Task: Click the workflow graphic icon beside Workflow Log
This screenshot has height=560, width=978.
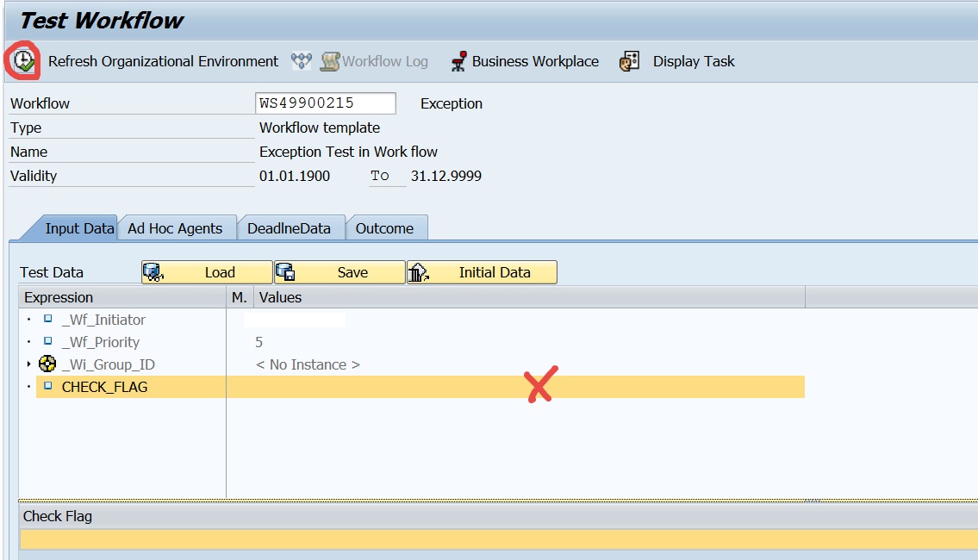Action: [302, 61]
